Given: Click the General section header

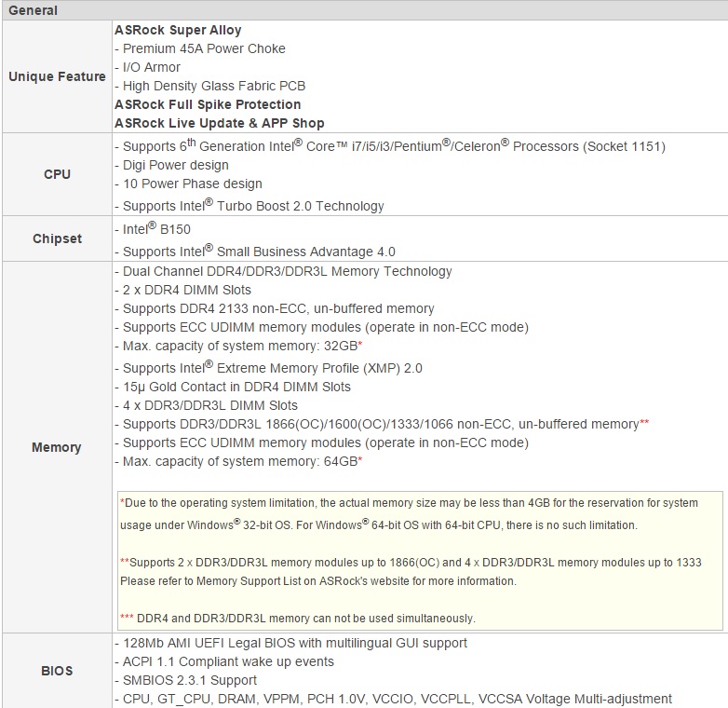Looking at the screenshot, I should pos(33,10).
